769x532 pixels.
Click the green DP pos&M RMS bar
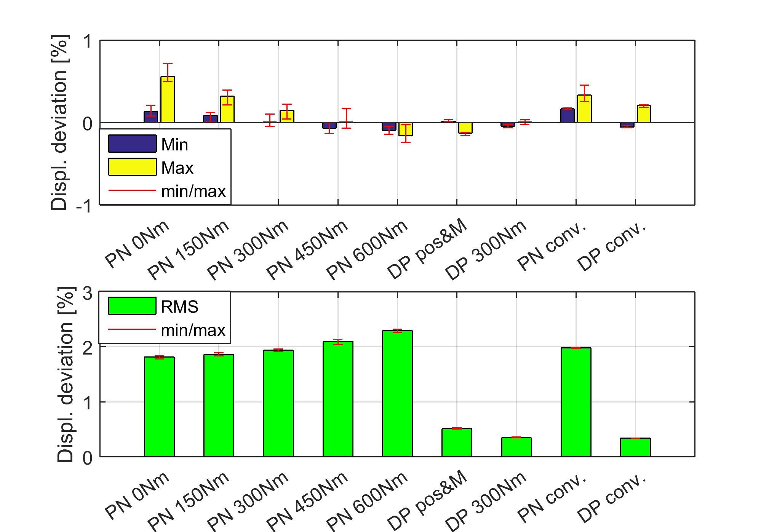coord(457,443)
